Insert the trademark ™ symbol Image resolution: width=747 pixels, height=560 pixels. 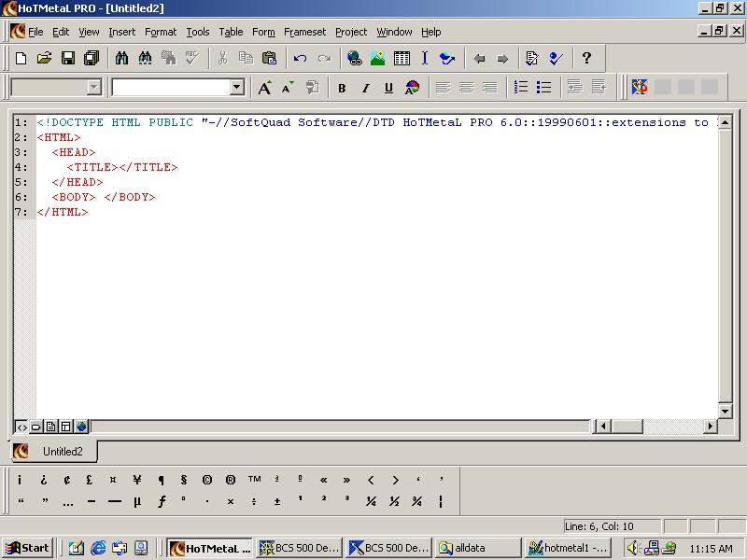coord(254,479)
